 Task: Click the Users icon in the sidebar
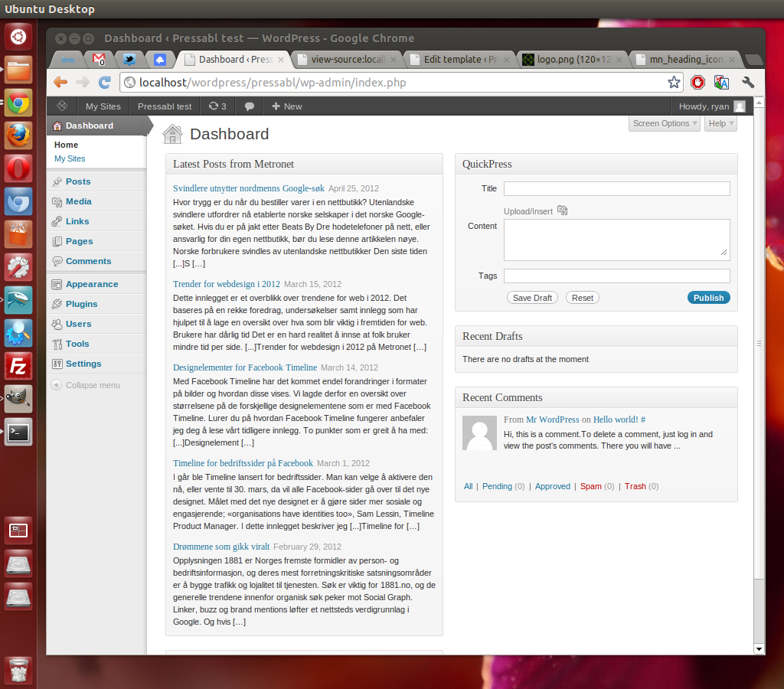[57, 324]
